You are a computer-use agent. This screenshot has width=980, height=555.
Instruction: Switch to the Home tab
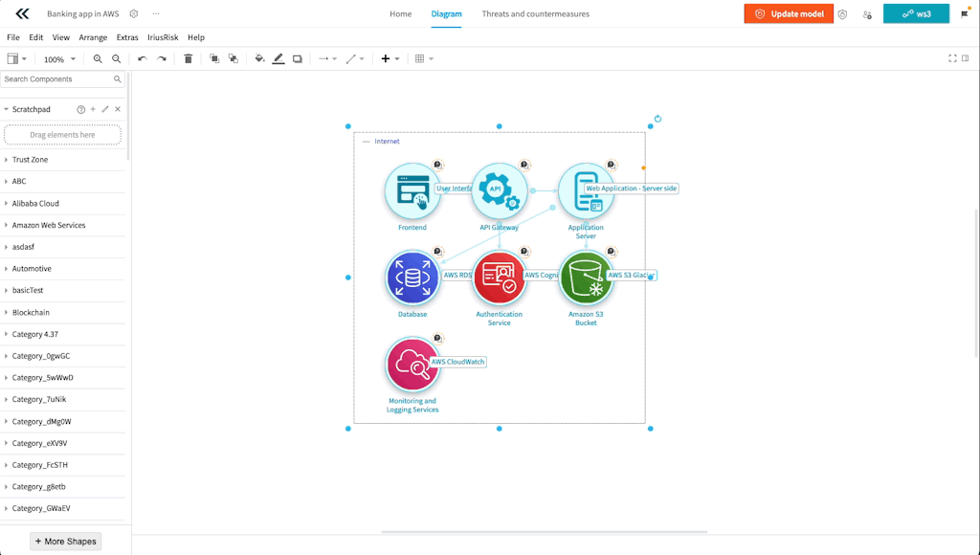point(401,13)
